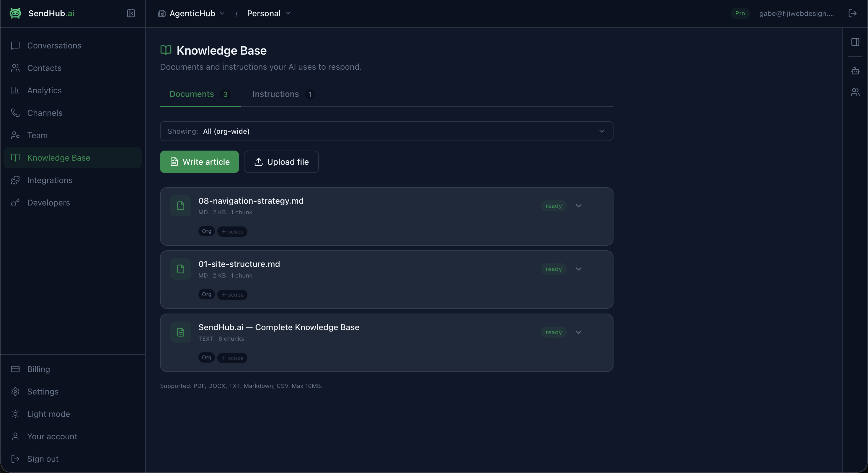Click the building icon beside AgenticHub

[x=162, y=13]
